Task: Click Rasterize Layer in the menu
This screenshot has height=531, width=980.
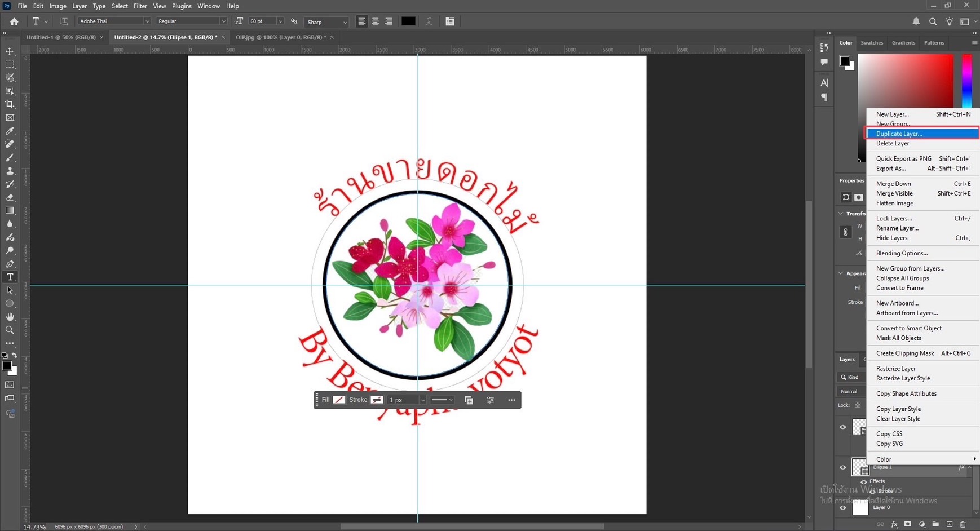Action: pyautogui.click(x=895, y=369)
